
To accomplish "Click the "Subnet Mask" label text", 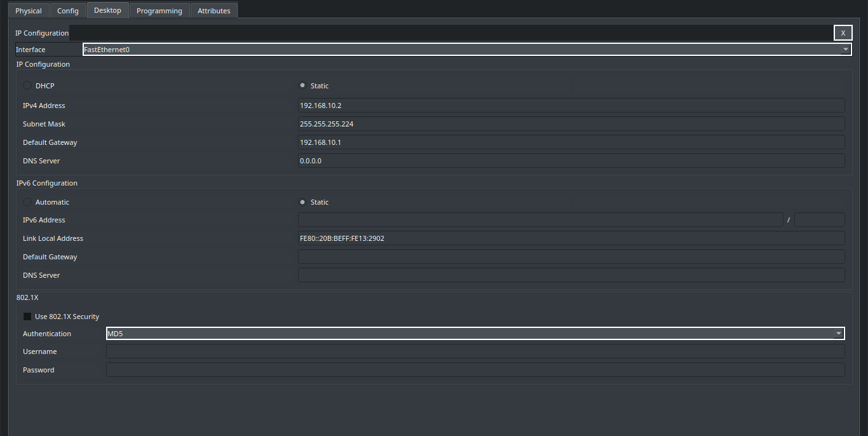I will tap(44, 124).
